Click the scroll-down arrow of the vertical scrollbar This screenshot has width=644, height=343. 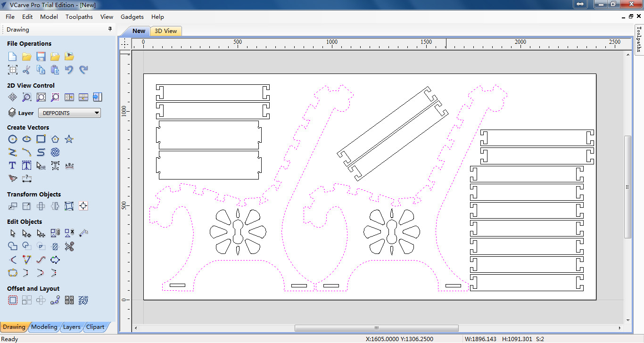pos(627,320)
